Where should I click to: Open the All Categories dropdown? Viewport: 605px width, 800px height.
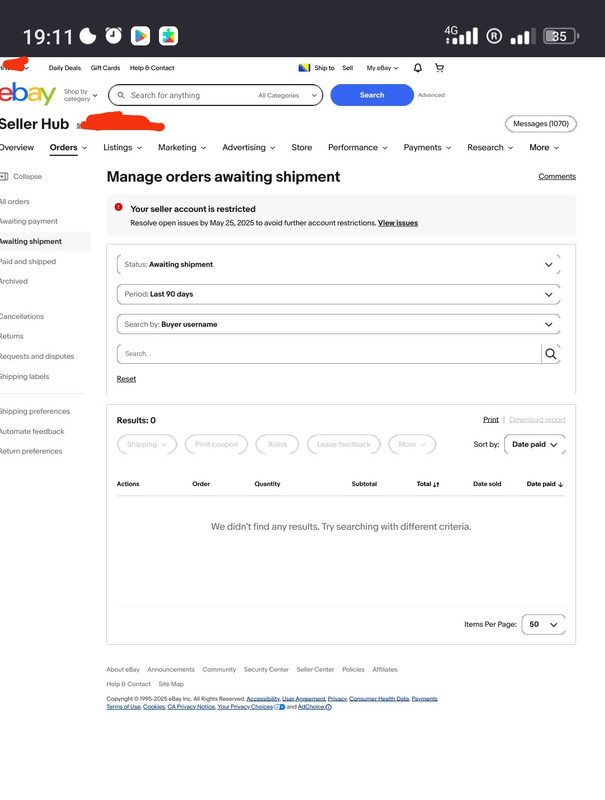287,95
